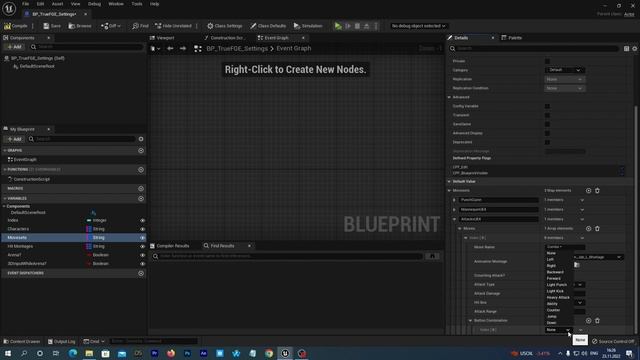Open the Debug menu
This screenshot has height=360, width=640.
click(94, 4)
